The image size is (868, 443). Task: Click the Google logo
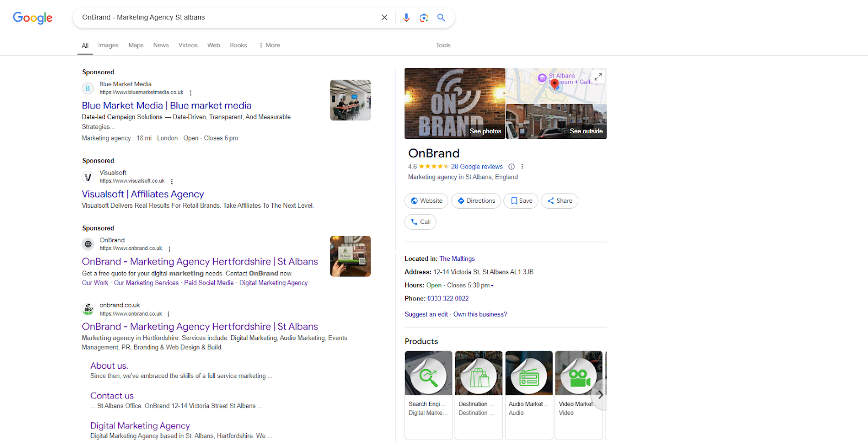[33, 18]
